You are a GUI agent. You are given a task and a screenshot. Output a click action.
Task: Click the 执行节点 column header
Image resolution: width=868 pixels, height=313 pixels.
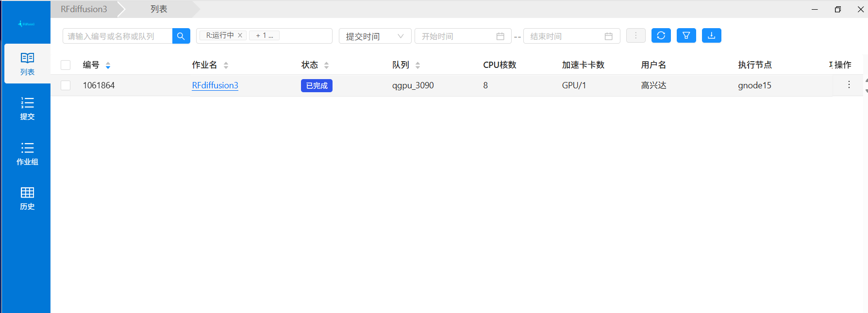(x=755, y=65)
